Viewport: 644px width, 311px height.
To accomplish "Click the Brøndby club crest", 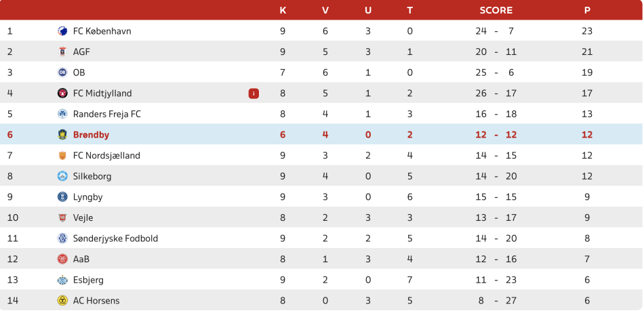I will (x=62, y=135).
